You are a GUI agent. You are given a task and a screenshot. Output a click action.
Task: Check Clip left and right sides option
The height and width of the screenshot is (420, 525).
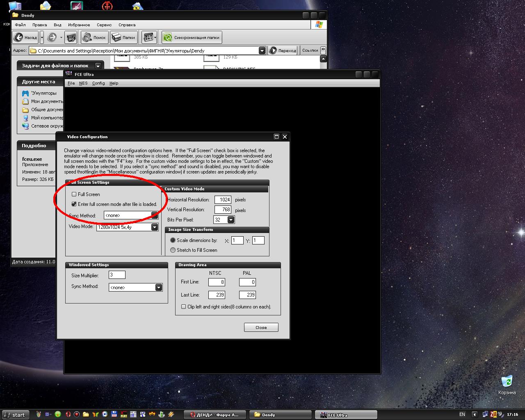183,306
